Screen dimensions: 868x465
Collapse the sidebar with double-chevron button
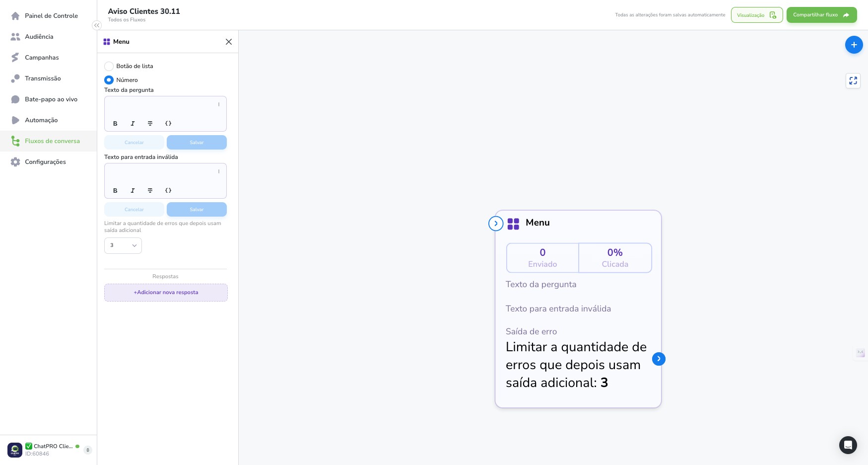[97, 25]
